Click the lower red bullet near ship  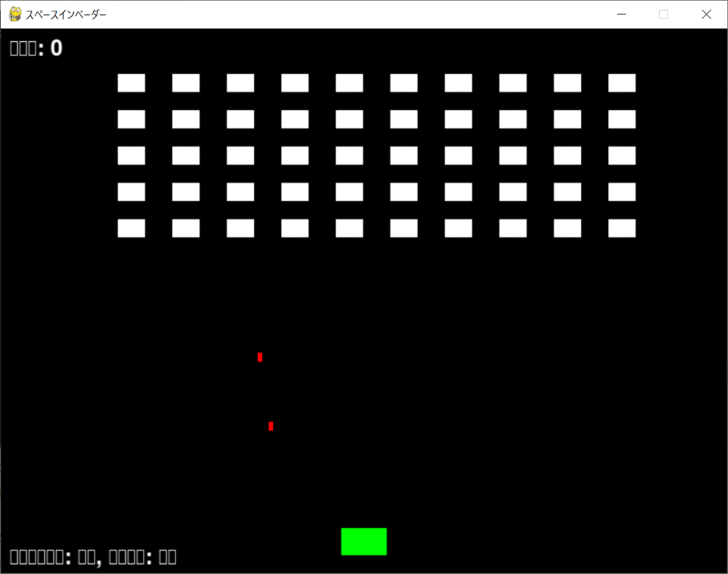click(271, 426)
